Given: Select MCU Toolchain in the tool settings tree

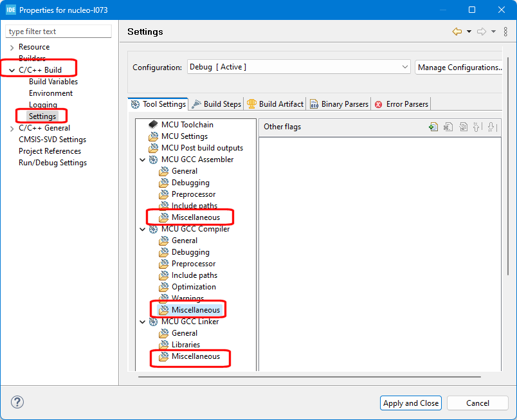Looking at the screenshot, I should pyautogui.click(x=187, y=125).
